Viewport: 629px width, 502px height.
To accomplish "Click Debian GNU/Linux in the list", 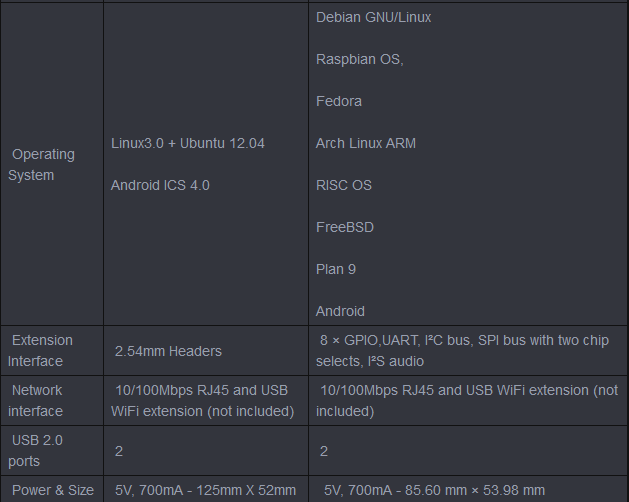I will (373, 17).
